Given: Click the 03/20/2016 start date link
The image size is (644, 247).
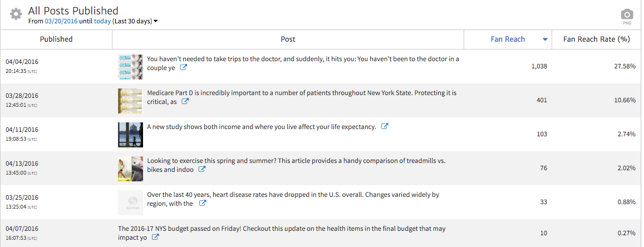Looking at the screenshot, I should [x=61, y=21].
